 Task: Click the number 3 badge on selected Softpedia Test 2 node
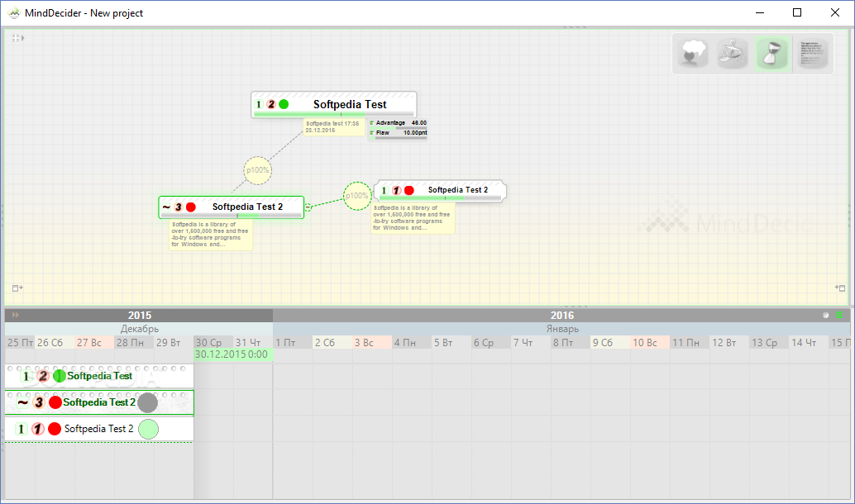(x=179, y=207)
